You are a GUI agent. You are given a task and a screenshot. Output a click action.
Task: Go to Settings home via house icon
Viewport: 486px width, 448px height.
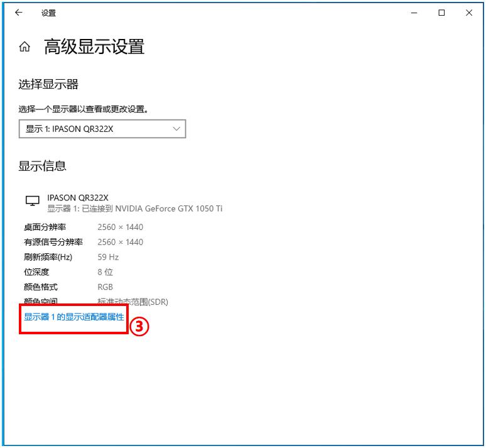click(x=25, y=47)
